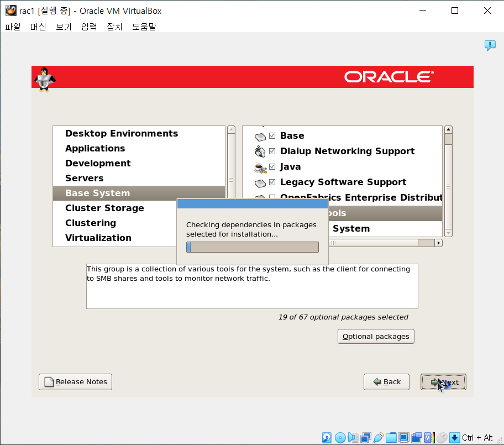Select Desktop Environments category

tap(139, 133)
